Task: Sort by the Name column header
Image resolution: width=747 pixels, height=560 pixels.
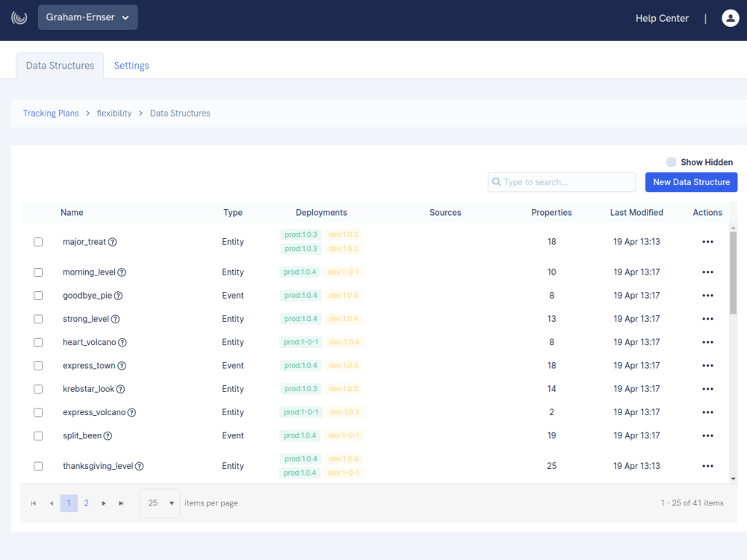Action: (72, 213)
